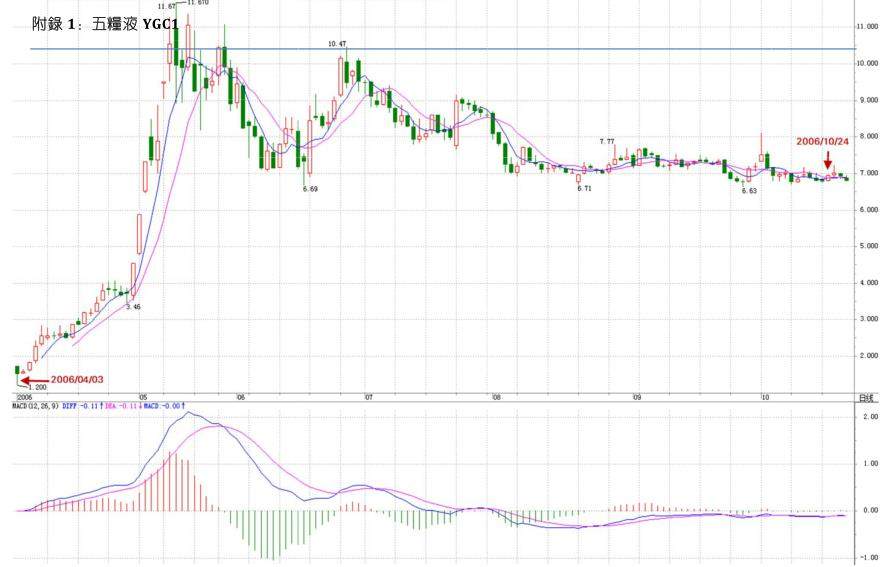Image resolution: width=890 pixels, height=567 pixels.
Task: Click the 7.77 high price label
Action: (607, 142)
